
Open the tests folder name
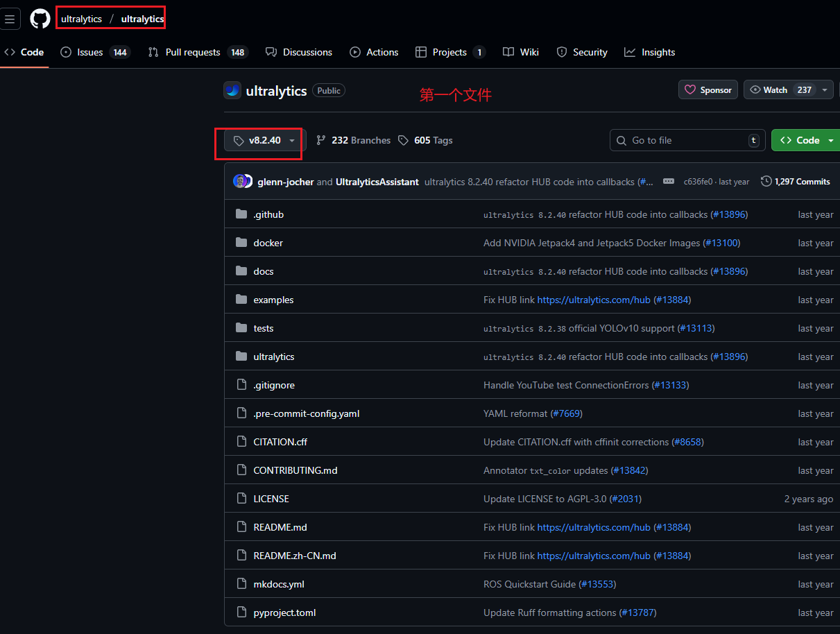click(264, 328)
